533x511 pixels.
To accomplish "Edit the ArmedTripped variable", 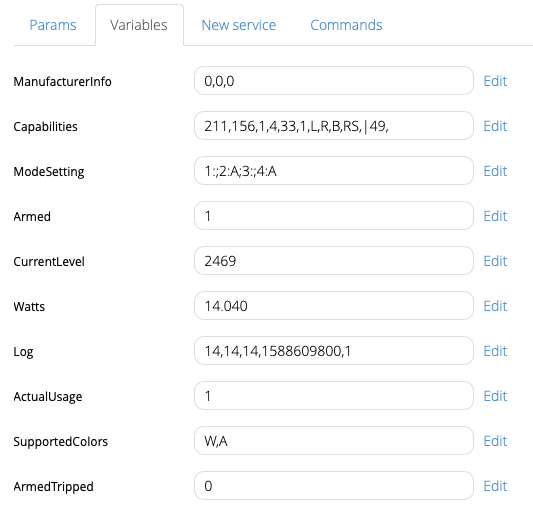I will tap(495, 486).
